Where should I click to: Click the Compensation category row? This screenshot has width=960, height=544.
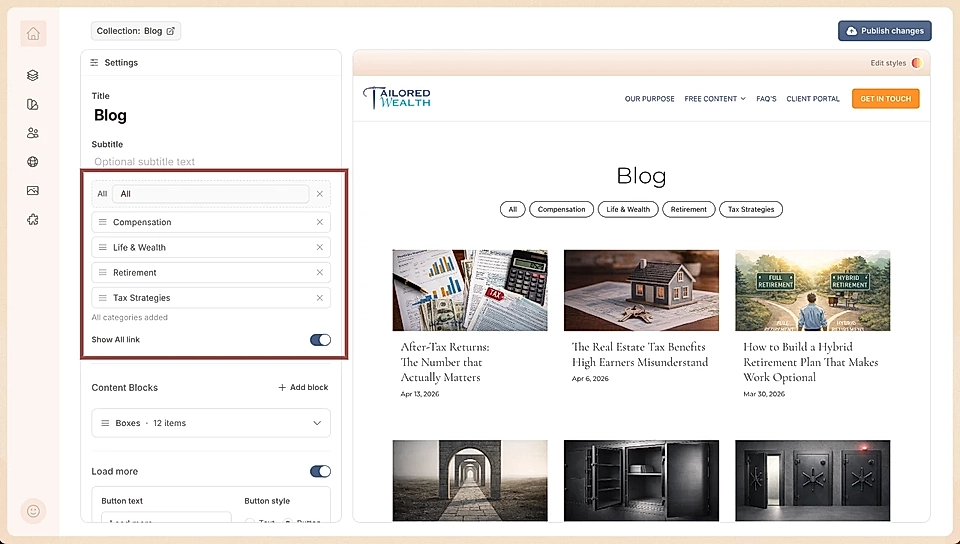tap(211, 222)
